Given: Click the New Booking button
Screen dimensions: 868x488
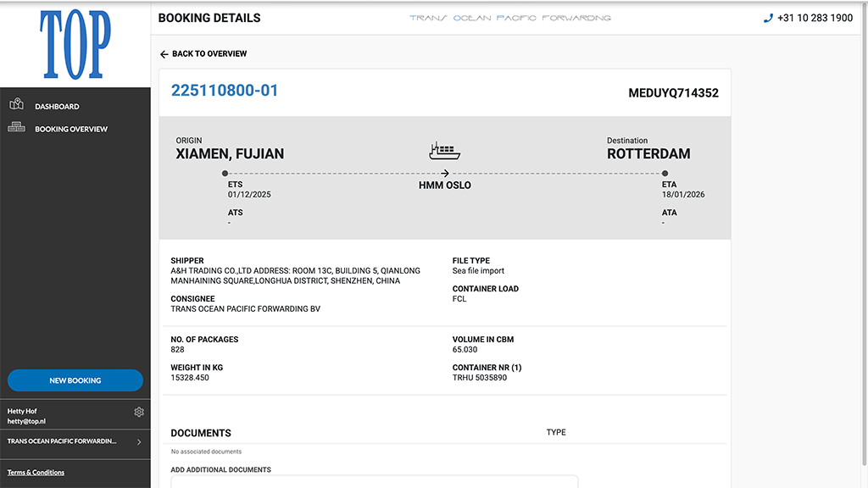Looking at the screenshot, I should 75,380.
